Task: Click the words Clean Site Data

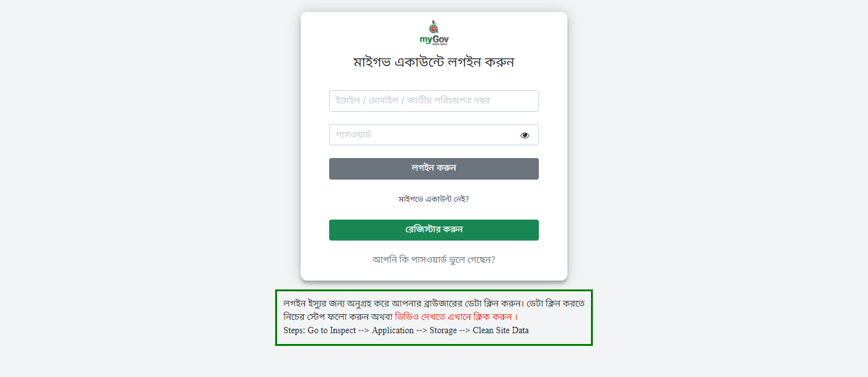Action: point(501,331)
